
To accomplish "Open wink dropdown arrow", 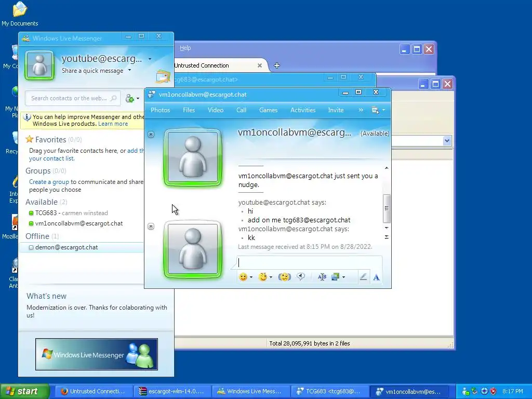I will tap(271, 277).
